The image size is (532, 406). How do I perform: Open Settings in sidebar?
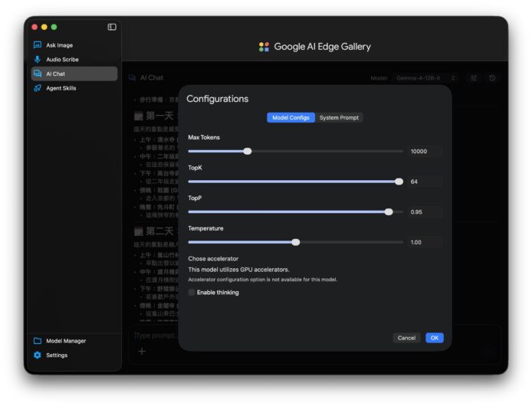(74, 355)
